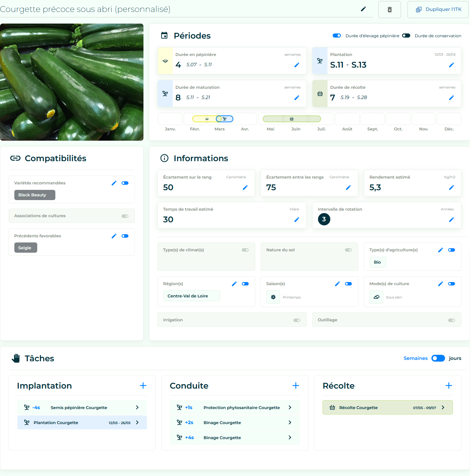Screen dimensions: 470x476
Task: Select plantation marker on month timeline
Action: [224, 119]
